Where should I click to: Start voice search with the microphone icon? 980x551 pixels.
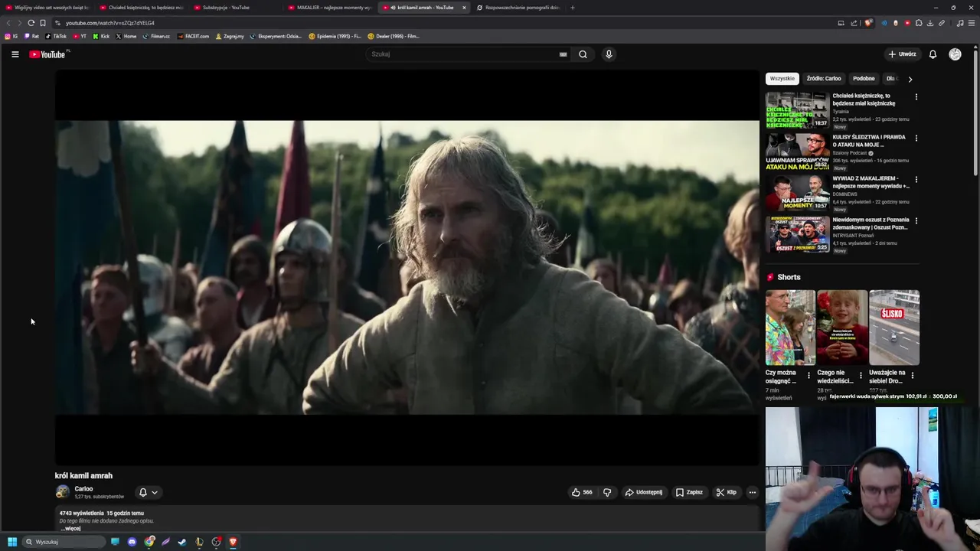(x=609, y=54)
